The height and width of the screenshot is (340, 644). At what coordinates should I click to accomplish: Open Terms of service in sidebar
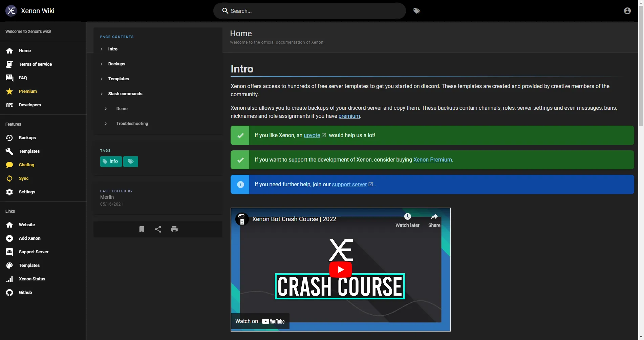point(43,64)
